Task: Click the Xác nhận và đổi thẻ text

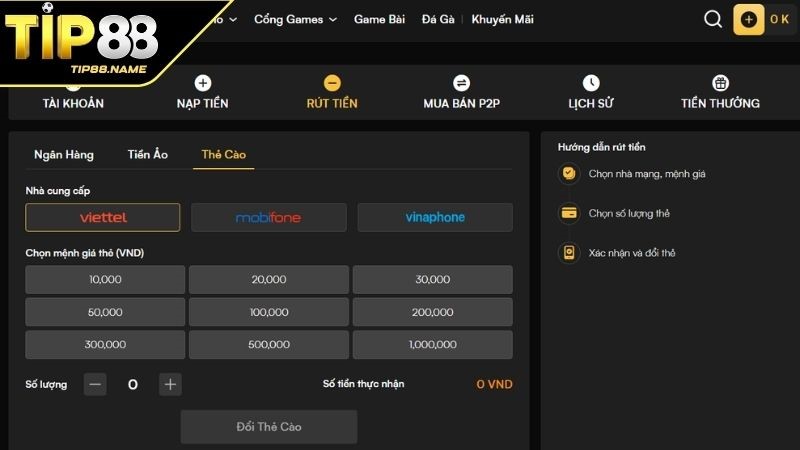Action: (632, 253)
